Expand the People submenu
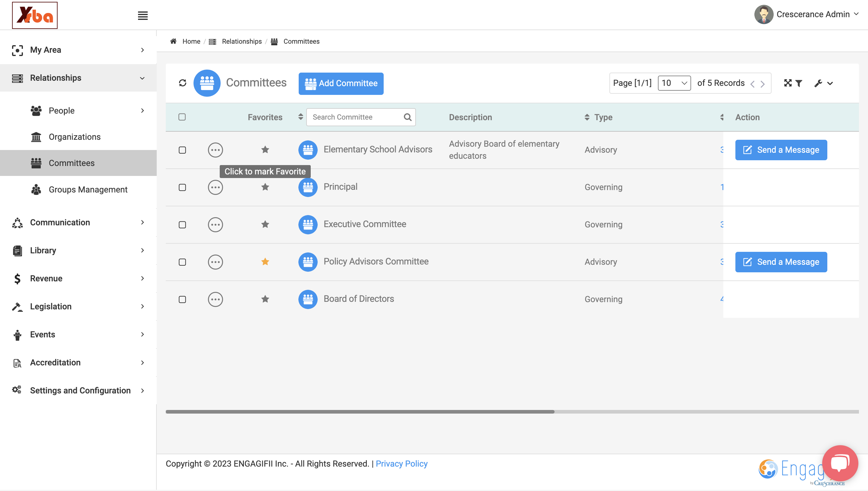Viewport: 868px width, 491px height. [x=142, y=111]
